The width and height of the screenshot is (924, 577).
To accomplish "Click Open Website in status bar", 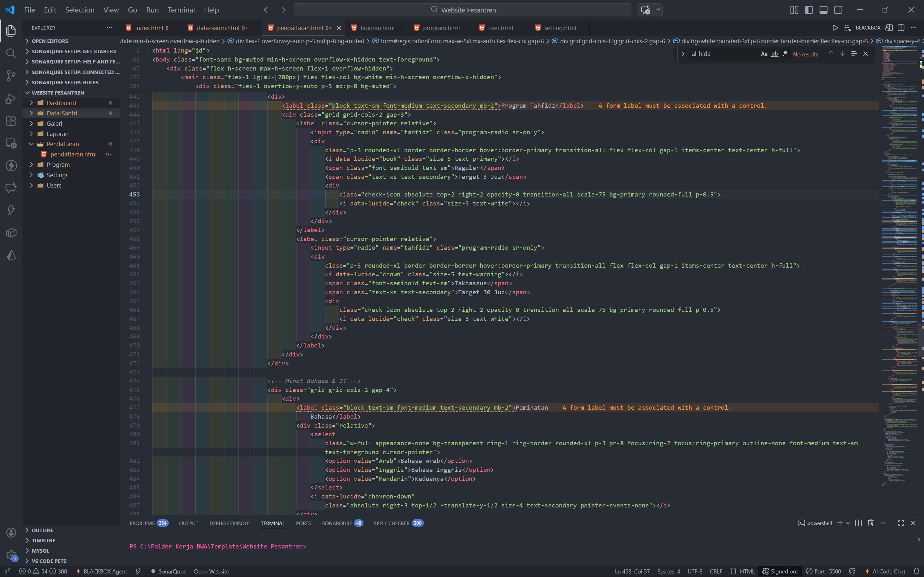I will coord(211,571).
